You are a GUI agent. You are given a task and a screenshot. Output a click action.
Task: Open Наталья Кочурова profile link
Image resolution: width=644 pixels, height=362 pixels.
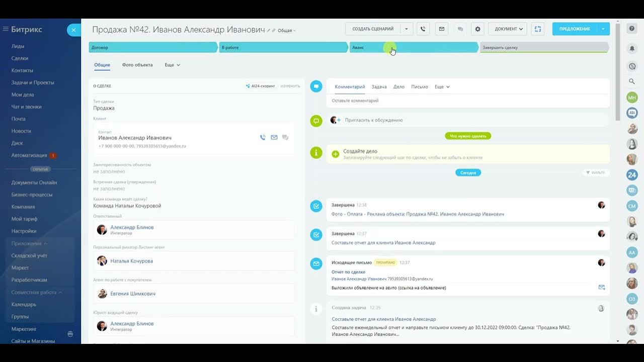(x=132, y=261)
